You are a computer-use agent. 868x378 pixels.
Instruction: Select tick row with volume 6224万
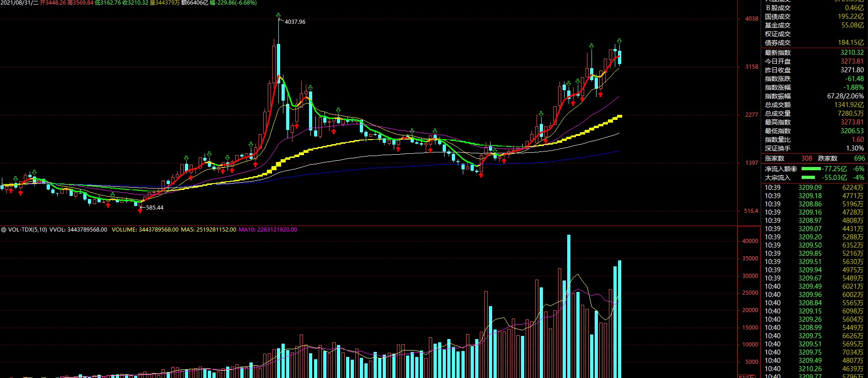coord(814,188)
